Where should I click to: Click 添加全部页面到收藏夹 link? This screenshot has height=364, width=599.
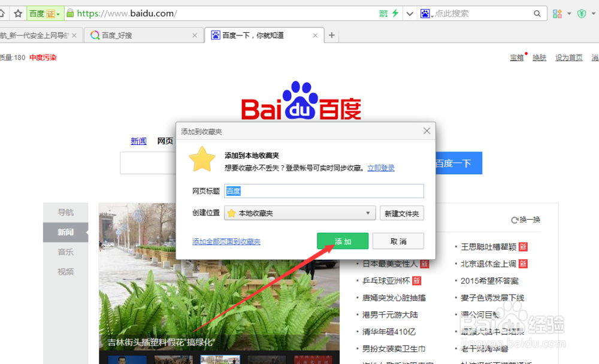[x=226, y=241]
